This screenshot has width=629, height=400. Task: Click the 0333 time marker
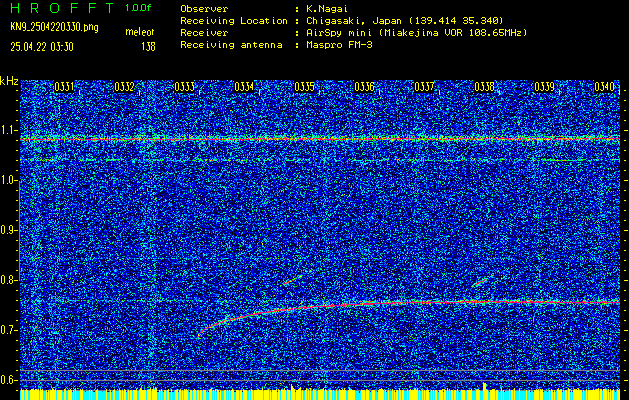[x=185, y=87]
